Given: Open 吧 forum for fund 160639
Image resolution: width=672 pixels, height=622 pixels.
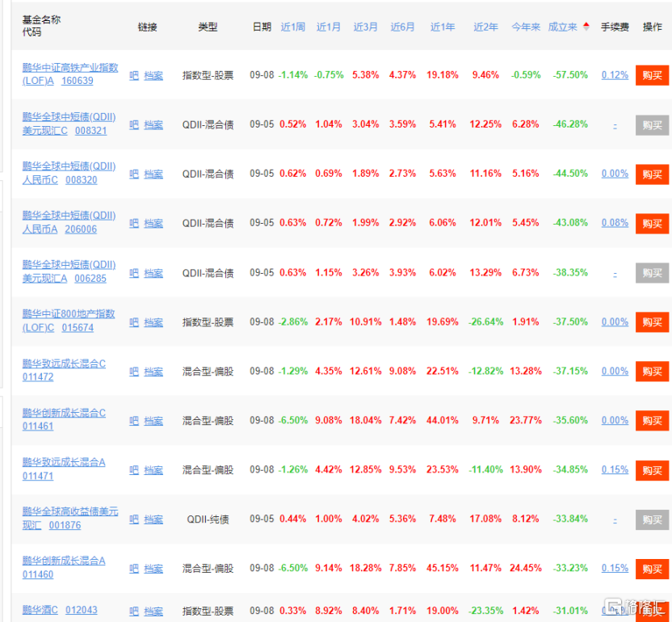Looking at the screenshot, I should pos(134,75).
